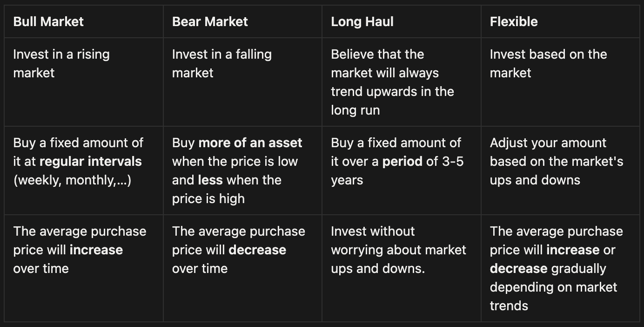
Task: Click the Long Haul column header
Action: click(362, 21)
